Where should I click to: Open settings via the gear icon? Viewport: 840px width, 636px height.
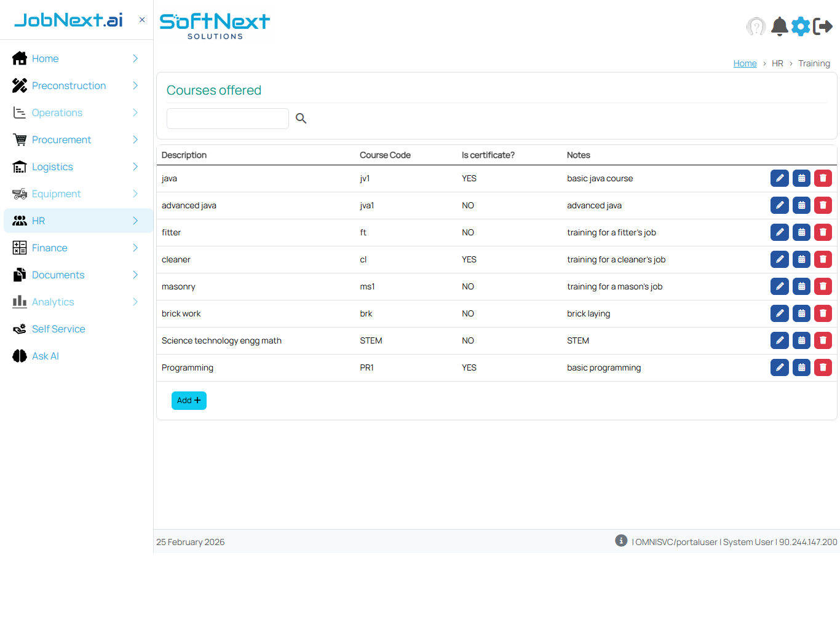[800, 26]
